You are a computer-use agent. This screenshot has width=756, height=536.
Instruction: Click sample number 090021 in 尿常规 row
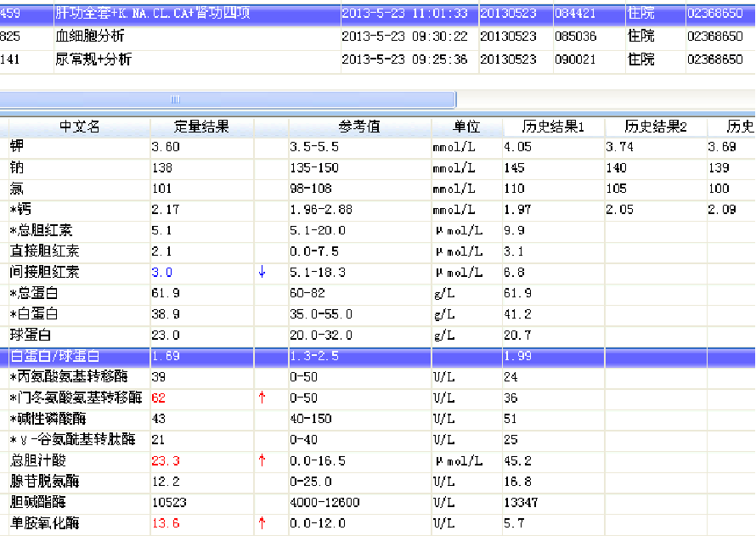click(576, 59)
